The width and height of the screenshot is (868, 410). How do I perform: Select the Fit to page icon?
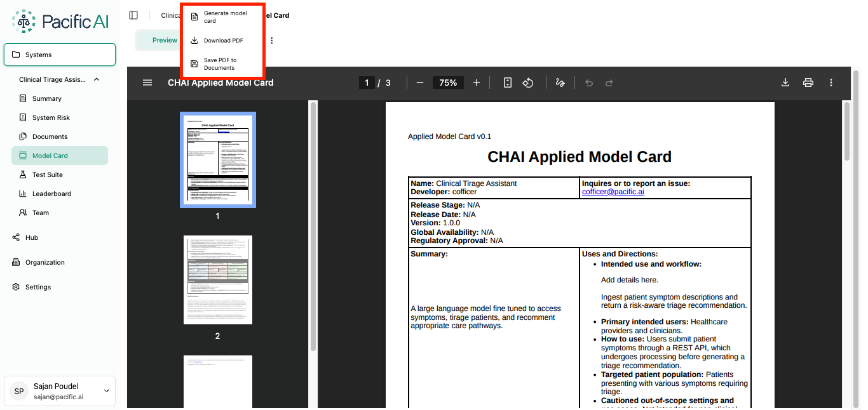(507, 83)
